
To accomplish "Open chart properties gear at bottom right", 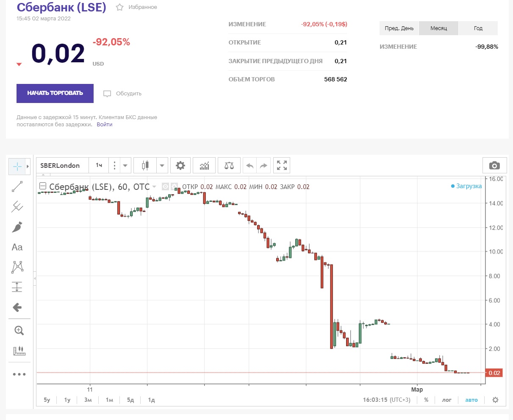I will pyautogui.click(x=496, y=400).
